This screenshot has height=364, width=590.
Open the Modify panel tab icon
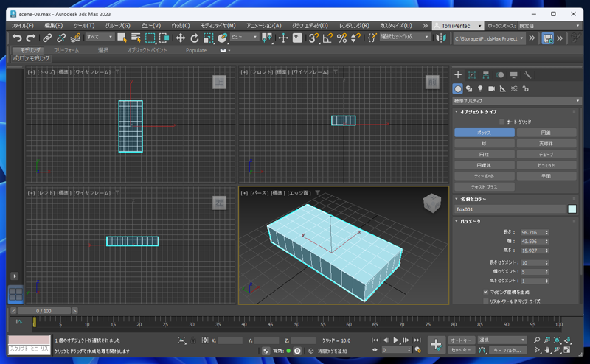[x=472, y=75]
